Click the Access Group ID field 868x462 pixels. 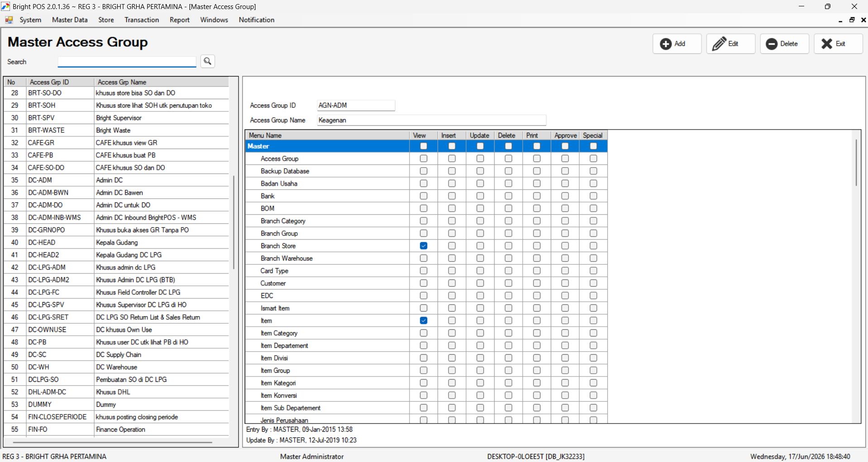pos(356,105)
